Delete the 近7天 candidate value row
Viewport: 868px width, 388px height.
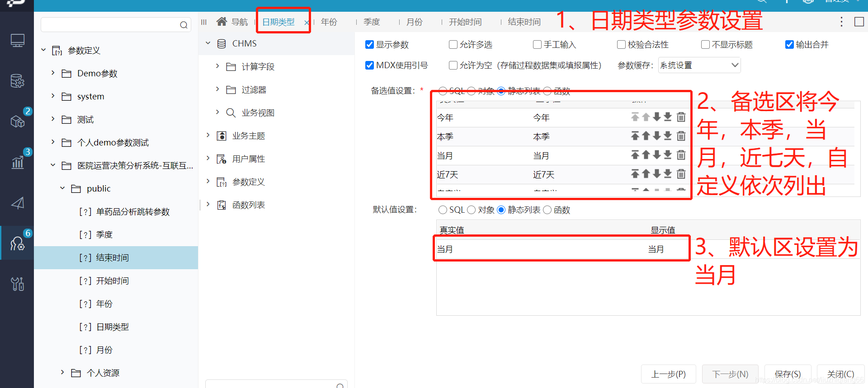click(x=681, y=174)
